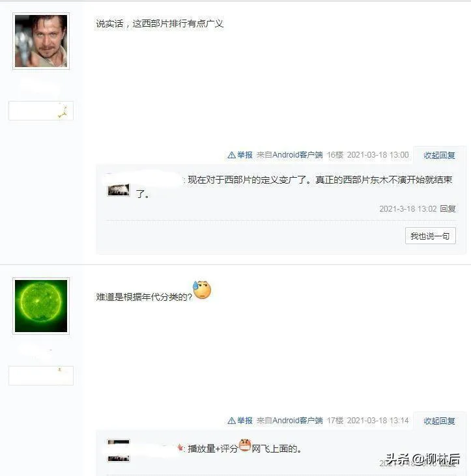Click the report warning triangle on floor 17

[x=231, y=421]
